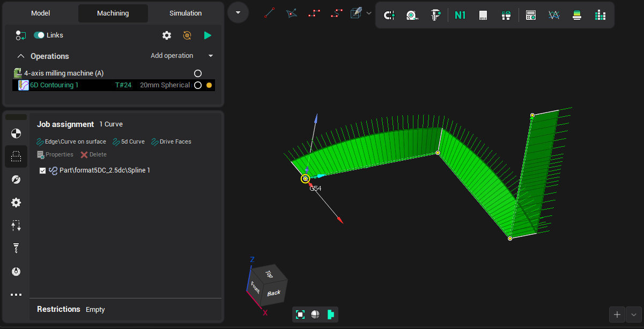Open the tool (end mill) sidebar icon
The image size is (644, 329).
tap(16, 248)
